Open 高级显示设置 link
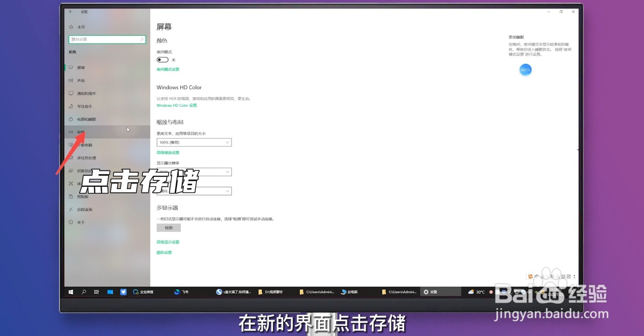The height and width of the screenshot is (336, 644). pos(168,242)
